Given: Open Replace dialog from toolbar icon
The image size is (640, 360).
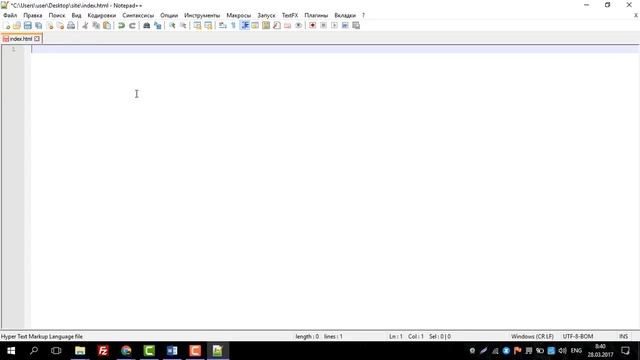Looking at the screenshot, I should [157, 25].
